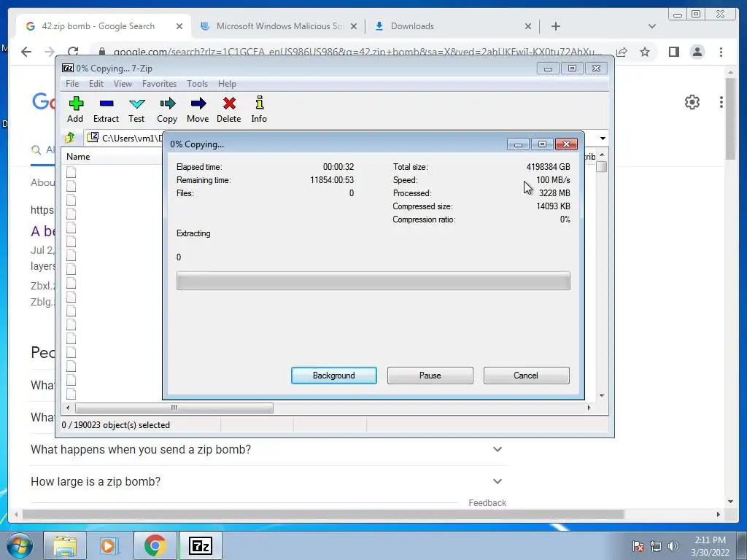Go up one folder level in 7-Zip
The image size is (747, 560).
(x=70, y=138)
